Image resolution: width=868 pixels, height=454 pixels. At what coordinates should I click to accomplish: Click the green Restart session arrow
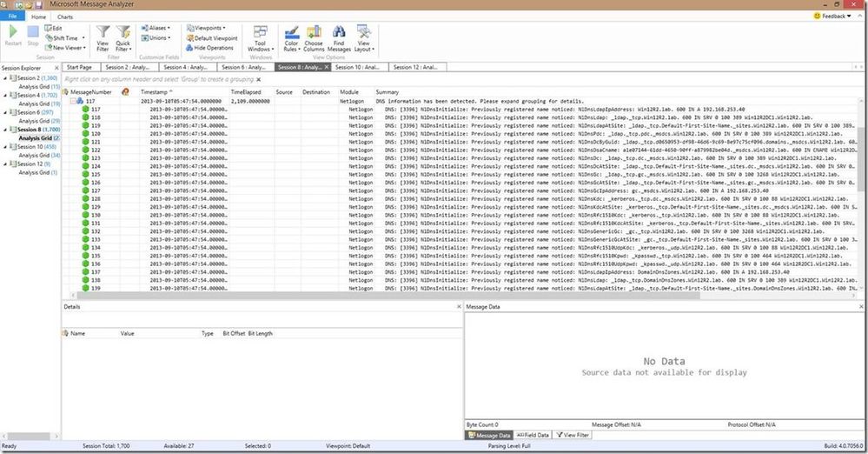click(x=13, y=32)
